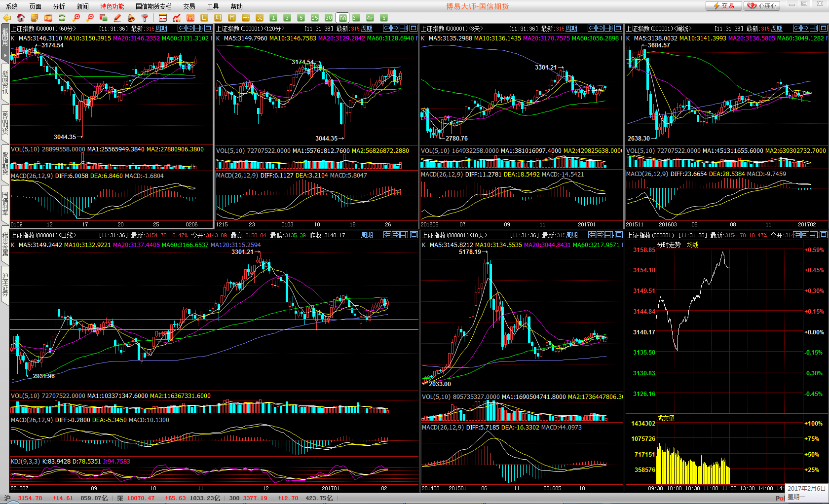This screenshot has height=504, width=829.
Task: Expand the left sidebar arrow under 截图用
Action: (x=5, y=56)
